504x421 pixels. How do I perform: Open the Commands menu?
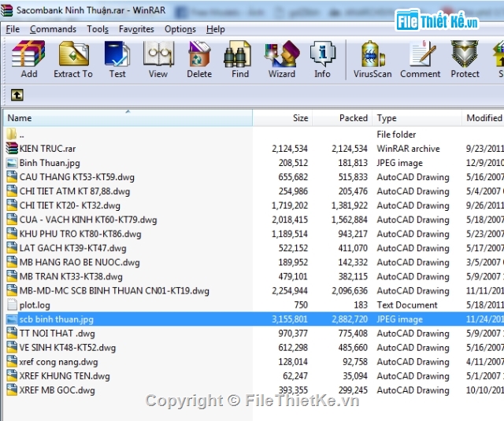[x=53, y=29]
